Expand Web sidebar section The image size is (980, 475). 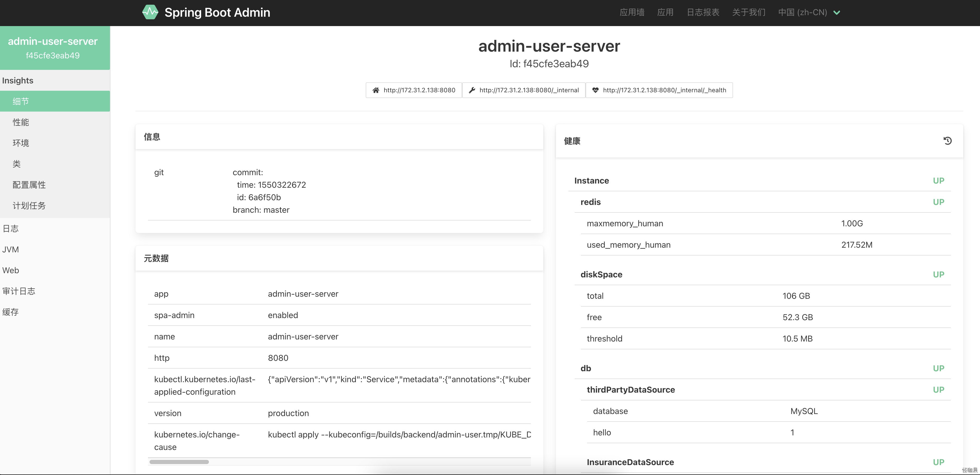pyautogui.click(x=55, y=271)
